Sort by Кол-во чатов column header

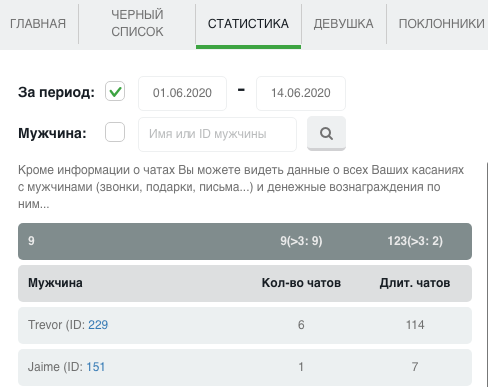coord(301,283)
